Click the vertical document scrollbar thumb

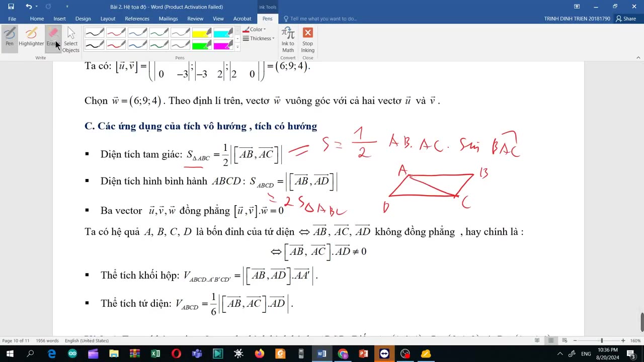[x=641, y=322]
